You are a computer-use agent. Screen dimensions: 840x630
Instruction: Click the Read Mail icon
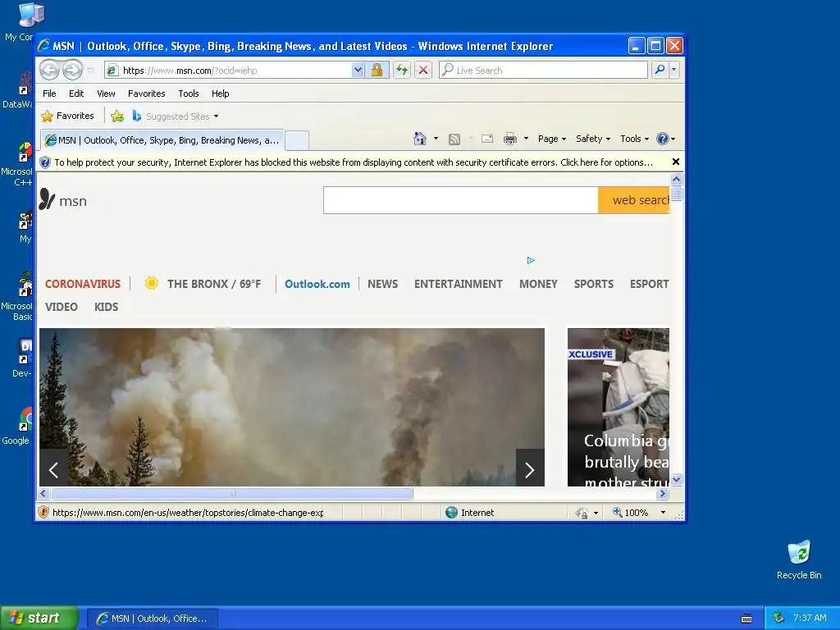click(x=487, y=139)
